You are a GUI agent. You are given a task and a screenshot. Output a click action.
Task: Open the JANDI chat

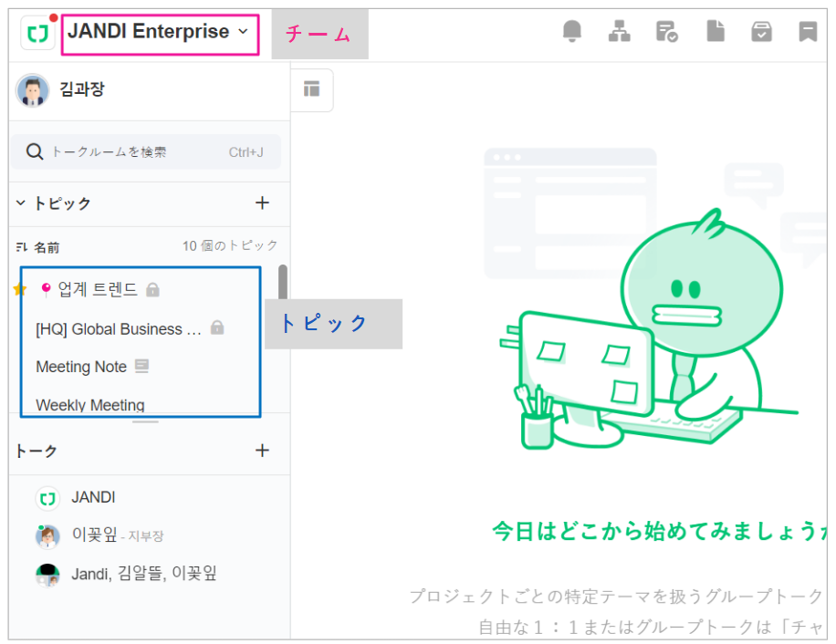93,497
